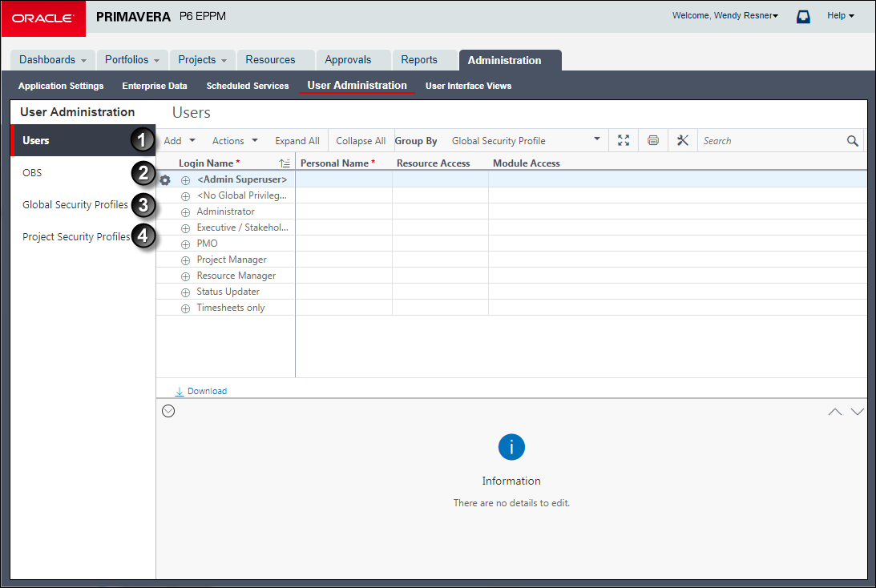Go to Scheduled Services
876x588 pixels.
[x=248, y=86]
